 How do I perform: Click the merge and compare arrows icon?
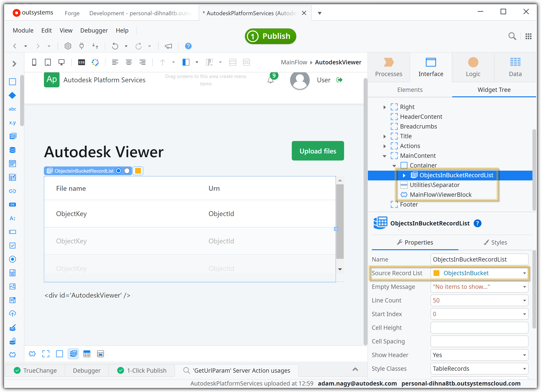[95, 46]
